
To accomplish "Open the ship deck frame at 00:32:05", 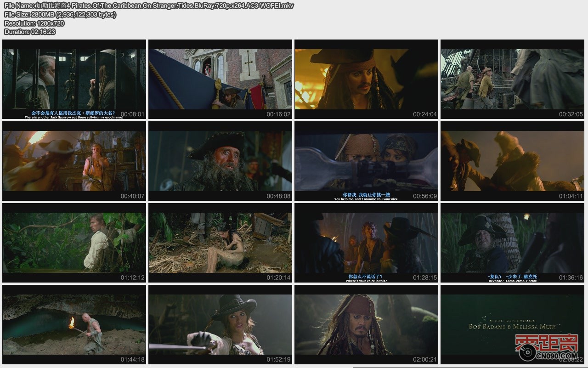I will point(512,79).
